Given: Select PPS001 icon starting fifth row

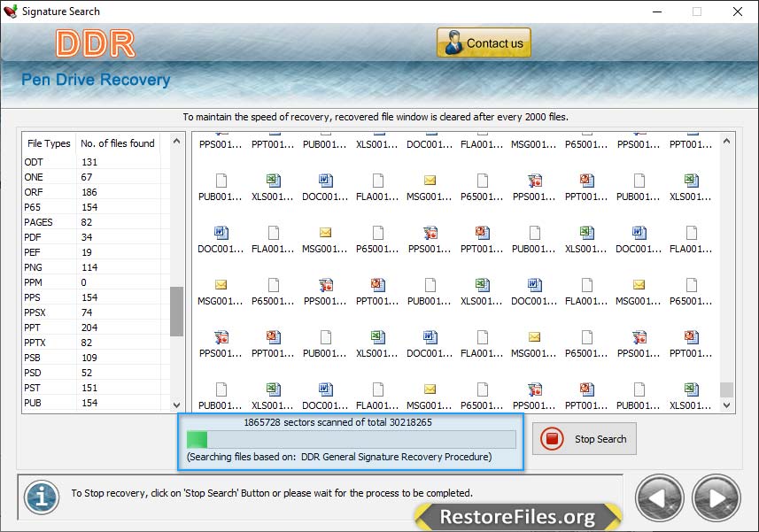Looking at the screenshot, I should [221, 337].
